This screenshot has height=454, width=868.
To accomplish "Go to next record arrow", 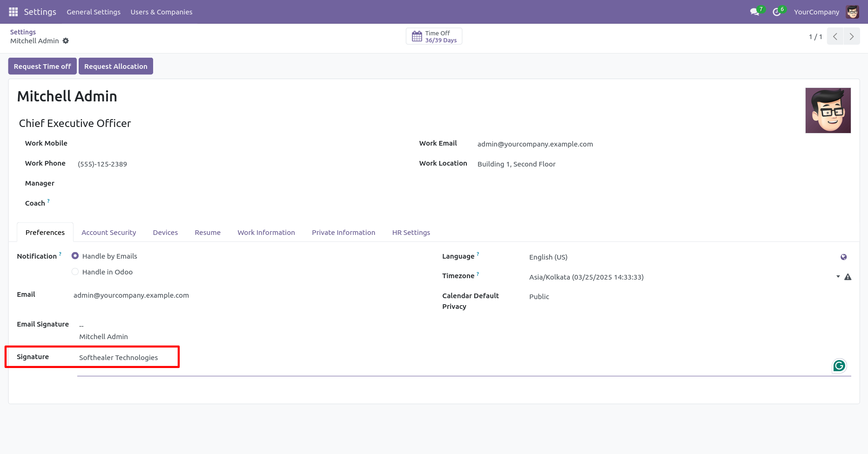I will point(852,36).
